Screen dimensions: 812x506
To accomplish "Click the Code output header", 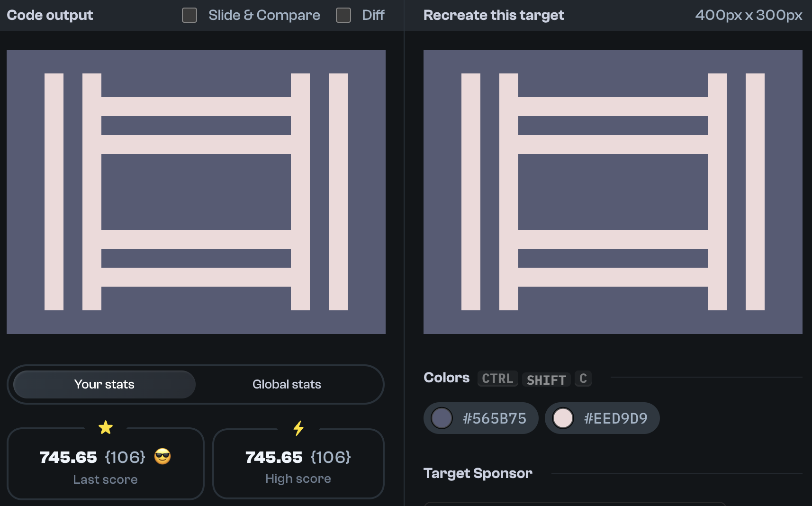I will pos(49,15).
